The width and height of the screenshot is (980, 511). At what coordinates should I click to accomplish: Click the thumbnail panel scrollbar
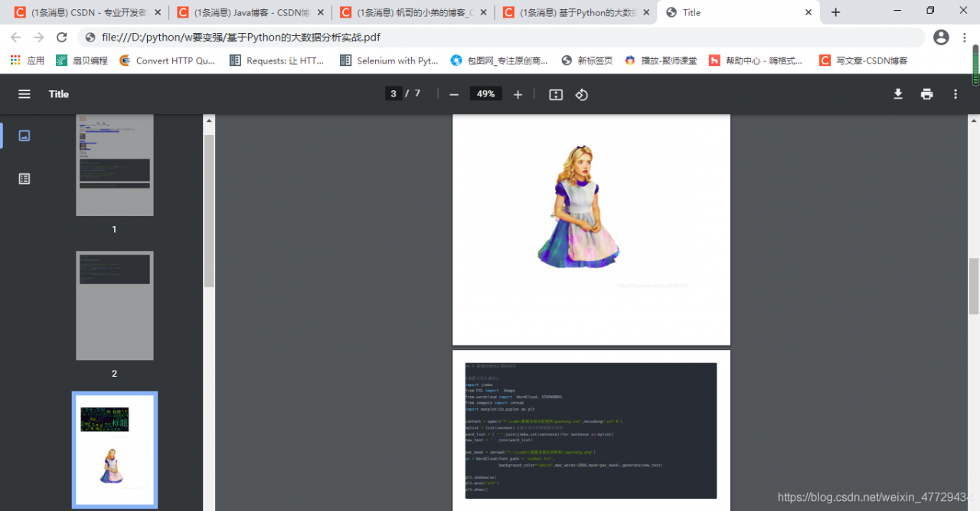click(x=209, y=211)
